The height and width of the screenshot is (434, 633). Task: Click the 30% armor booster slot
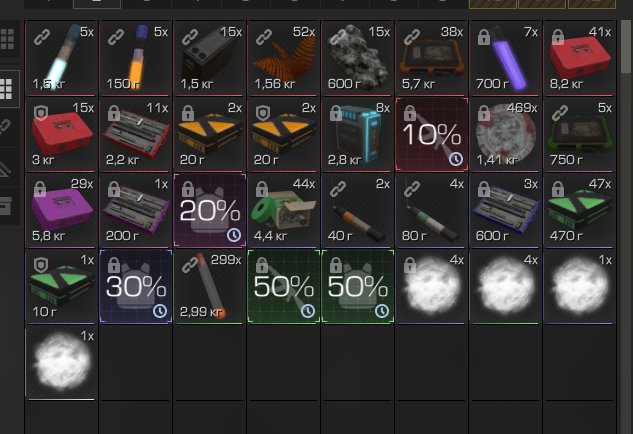pos(136,286)
